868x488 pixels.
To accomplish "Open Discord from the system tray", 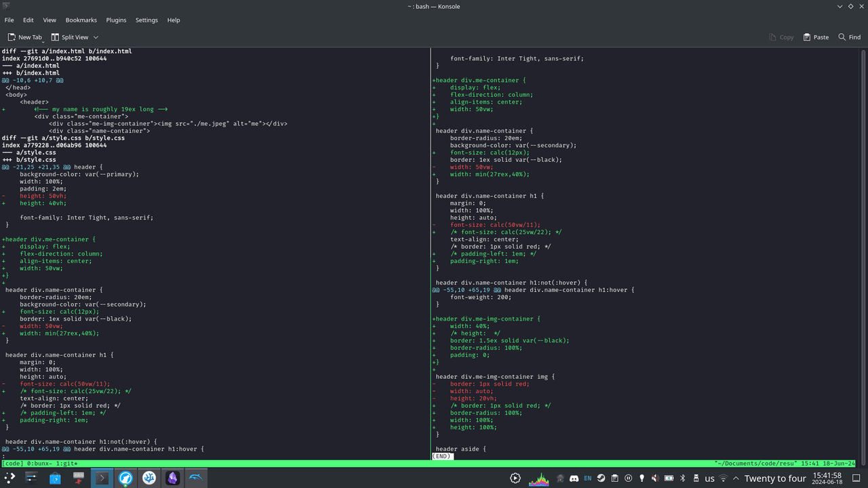I will [574, 479].
